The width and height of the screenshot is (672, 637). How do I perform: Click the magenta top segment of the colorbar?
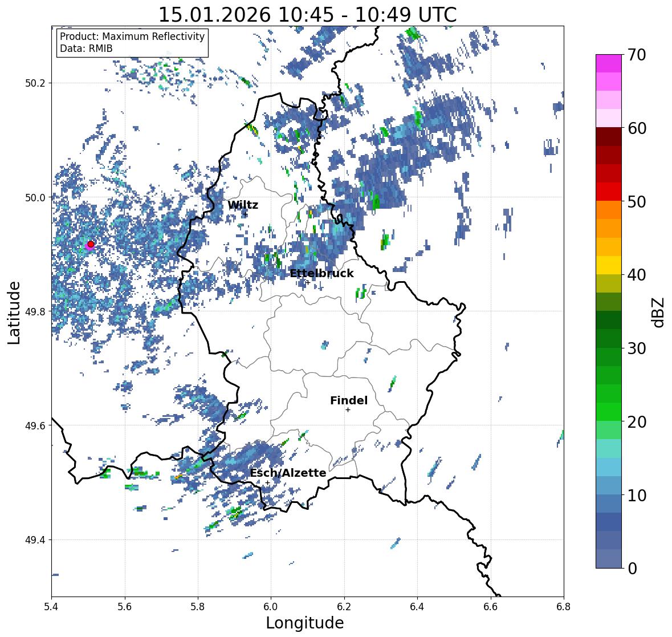tap(609, 63)
